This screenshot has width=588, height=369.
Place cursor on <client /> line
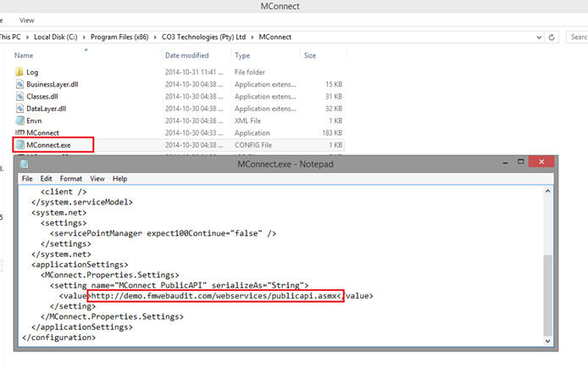click(64, 192)
